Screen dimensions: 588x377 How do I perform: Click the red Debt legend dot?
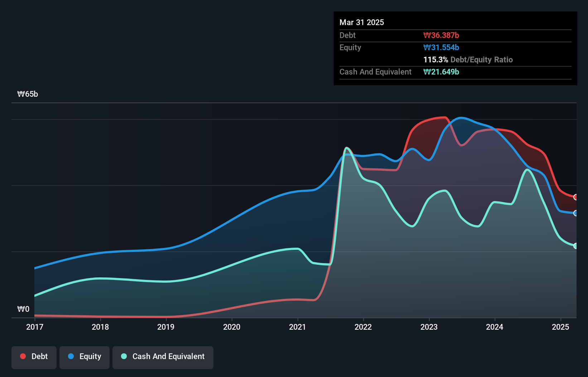23,356
